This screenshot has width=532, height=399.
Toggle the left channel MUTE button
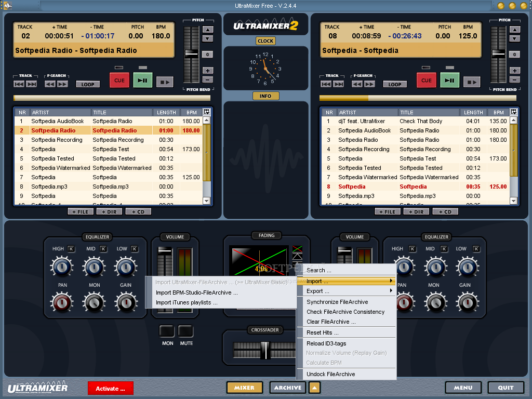(x=185, y=331)
